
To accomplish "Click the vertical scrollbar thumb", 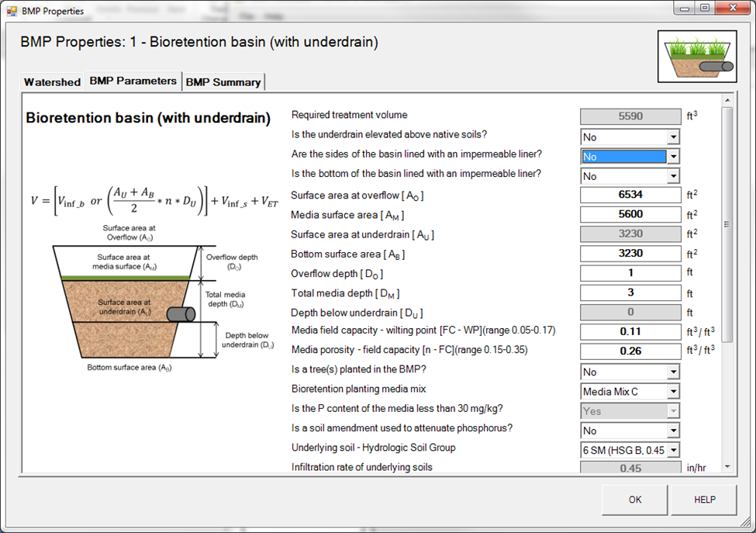I will click(727, 224).
